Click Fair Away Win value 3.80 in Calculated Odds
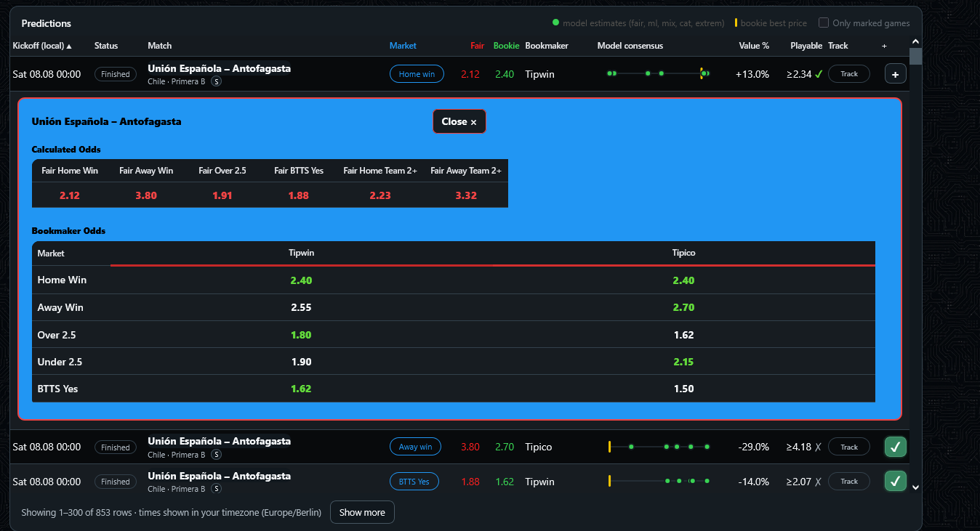The width and height of the screenshot is (980, 531). [x=146, y=195]
